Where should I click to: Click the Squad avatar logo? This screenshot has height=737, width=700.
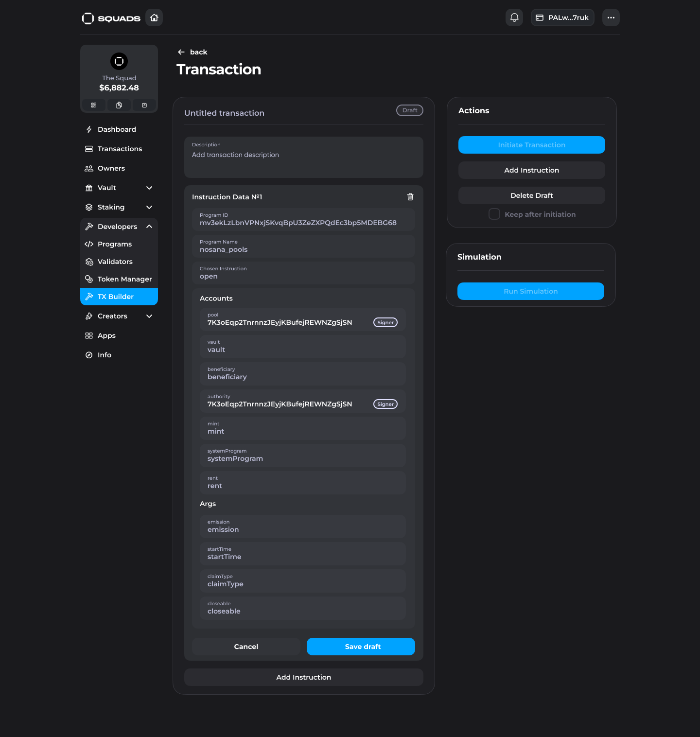pyautogui.click(x=119, y=61)
